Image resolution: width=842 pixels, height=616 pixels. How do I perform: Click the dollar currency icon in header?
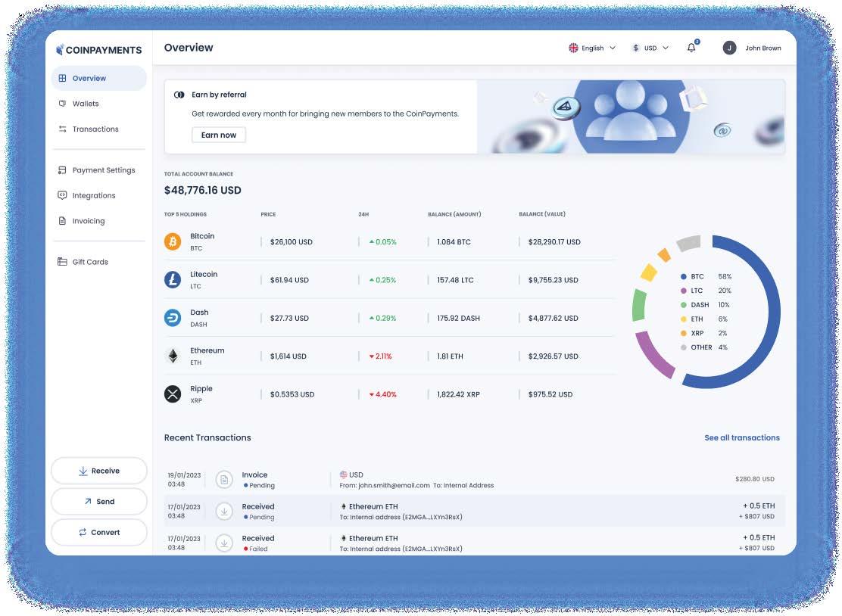coord(636,48)
